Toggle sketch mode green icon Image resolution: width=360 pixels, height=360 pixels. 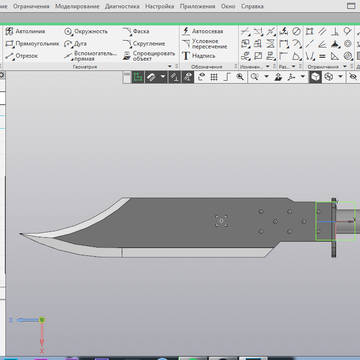(138, 77)
